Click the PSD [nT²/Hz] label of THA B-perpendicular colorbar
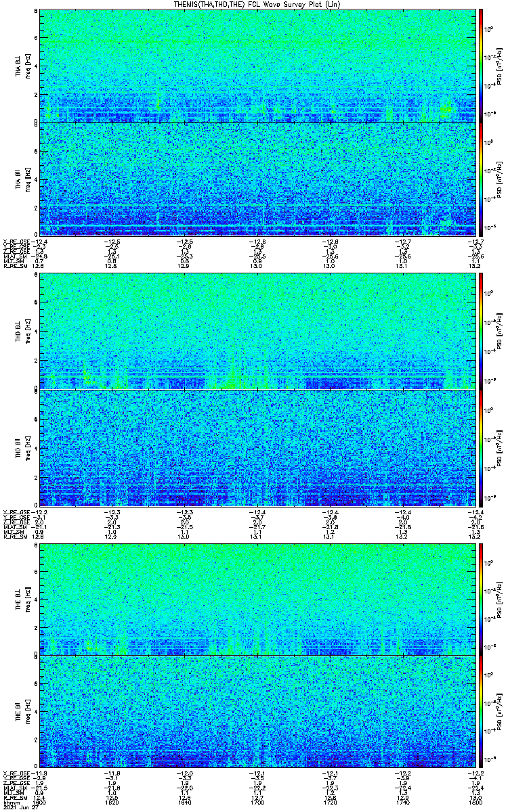This screenshot has height=812, width=508. point(499,66)
